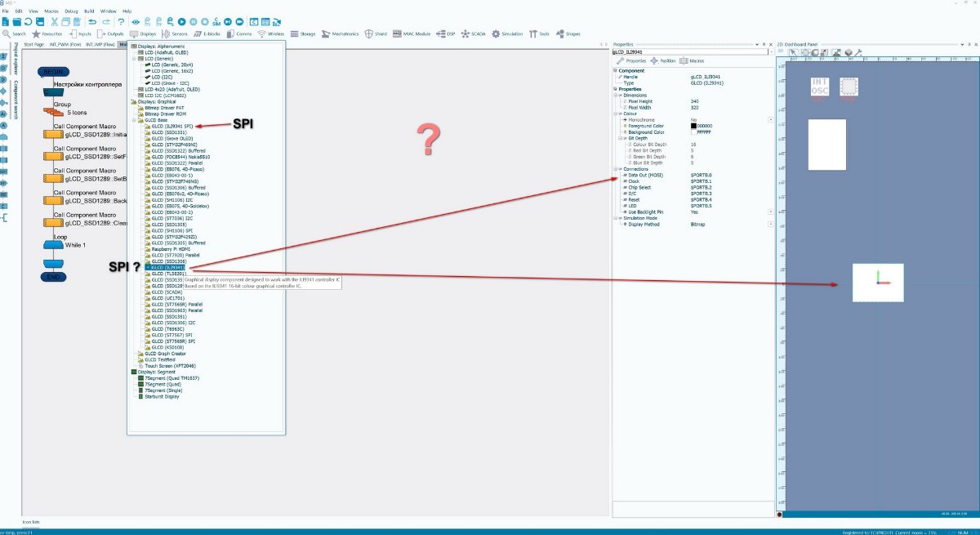This screenshot has width=980, height=535.
Task: Change the Use Backlight Pin setting
Action: click(770, 212)
